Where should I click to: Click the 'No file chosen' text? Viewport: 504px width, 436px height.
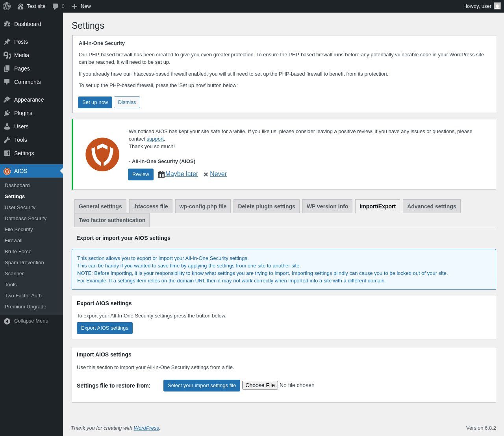[x=297, y=385]
